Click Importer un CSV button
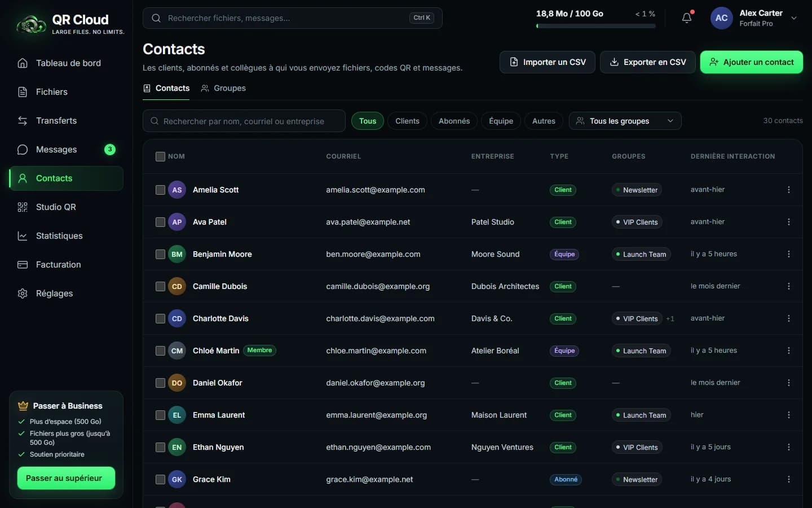 [x=548, y=62]
